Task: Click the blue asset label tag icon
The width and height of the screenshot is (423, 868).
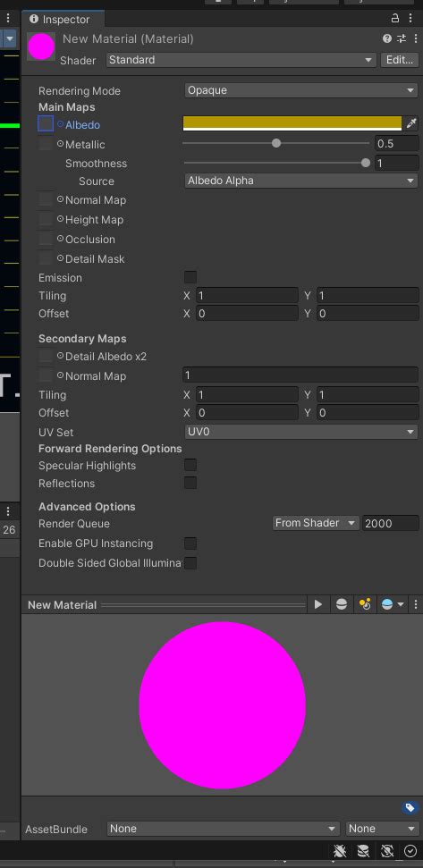Action: 410,808
